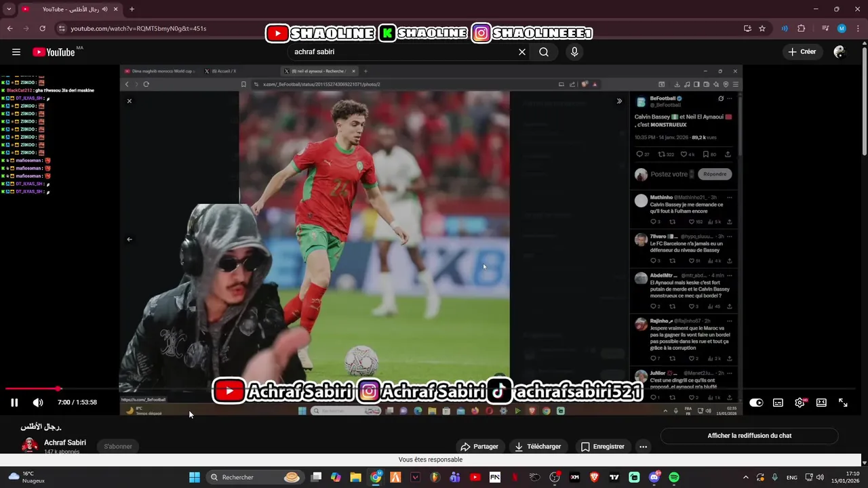Open media controls in Chrome toolbar
This screenshot has width=868, height=488.
825,28
